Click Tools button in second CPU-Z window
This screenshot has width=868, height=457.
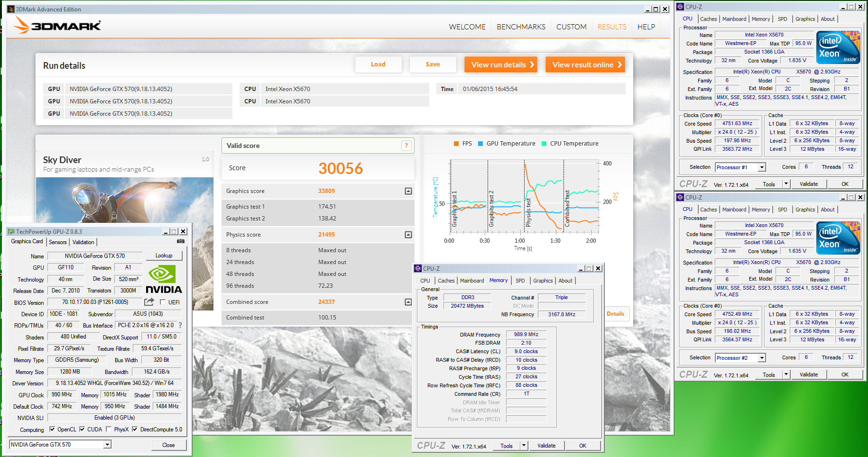point(769,375)
